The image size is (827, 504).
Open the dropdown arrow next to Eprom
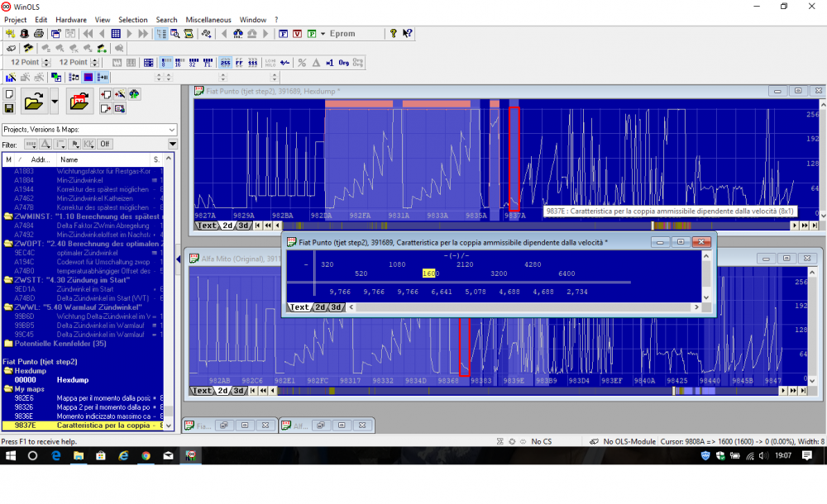(323, 34)
